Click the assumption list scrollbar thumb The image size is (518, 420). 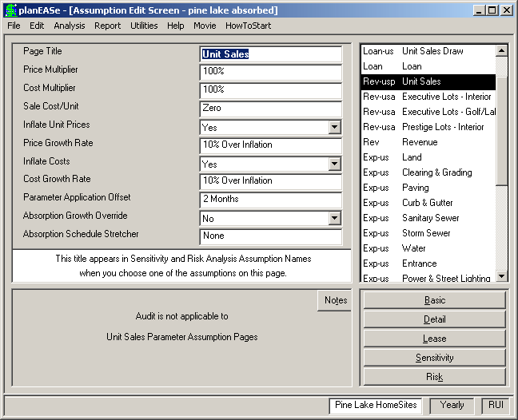(501, 131)
